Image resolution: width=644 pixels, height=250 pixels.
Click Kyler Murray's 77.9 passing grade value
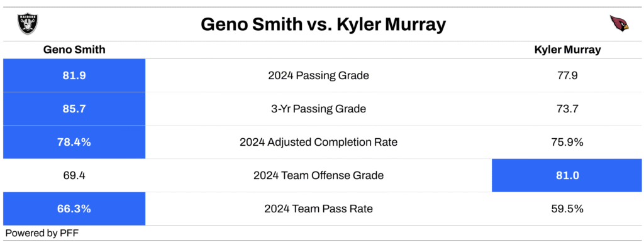click(x=568, y=75)
